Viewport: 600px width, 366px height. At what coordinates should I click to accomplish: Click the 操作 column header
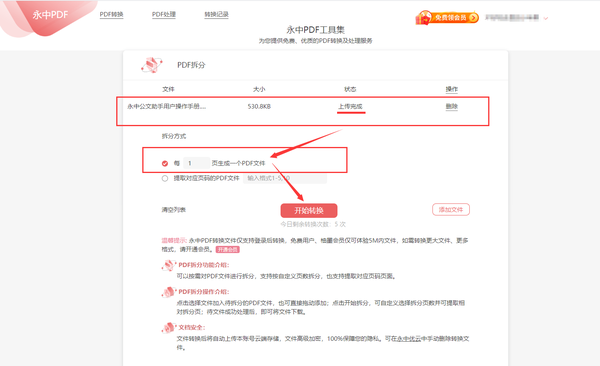click(452, 89)
